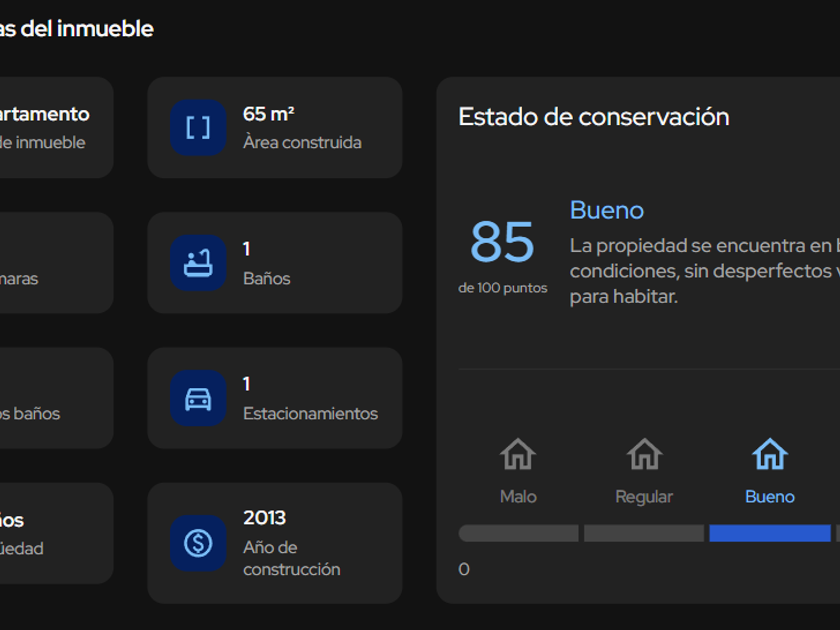Image resolution: width=840 pixels, height=630 pixels.
Task: Click the car icon for Estacionamientos
Action: click(198, 398)
